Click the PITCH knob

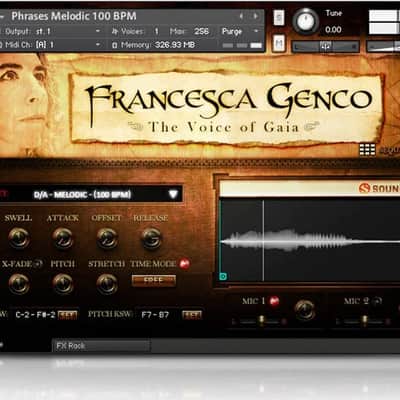(63, 284)
